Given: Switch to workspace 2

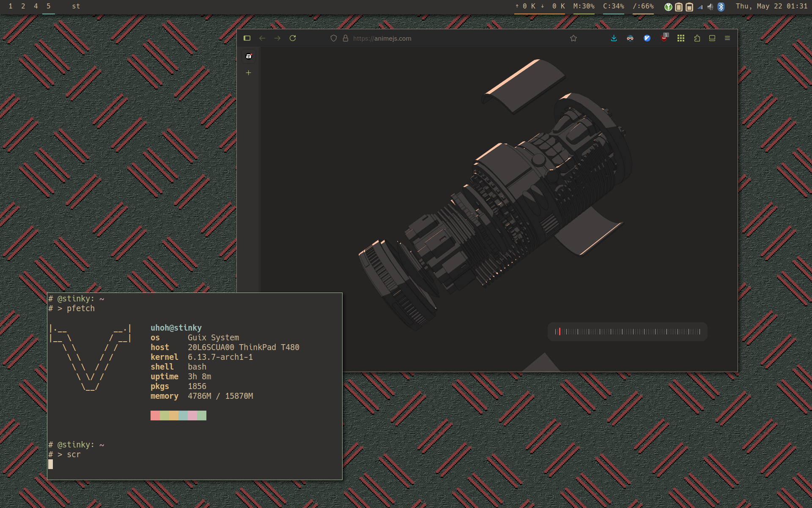Looking at the screenshot, I should point(23,6).
